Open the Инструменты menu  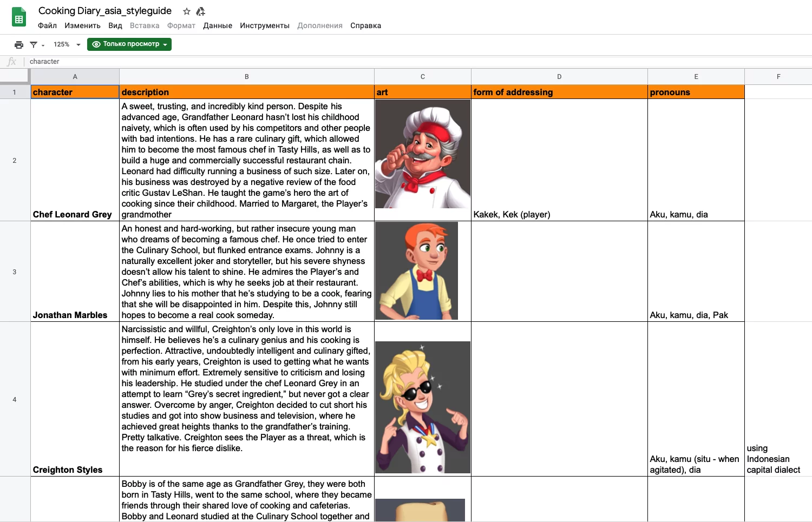tap(265, 25)
